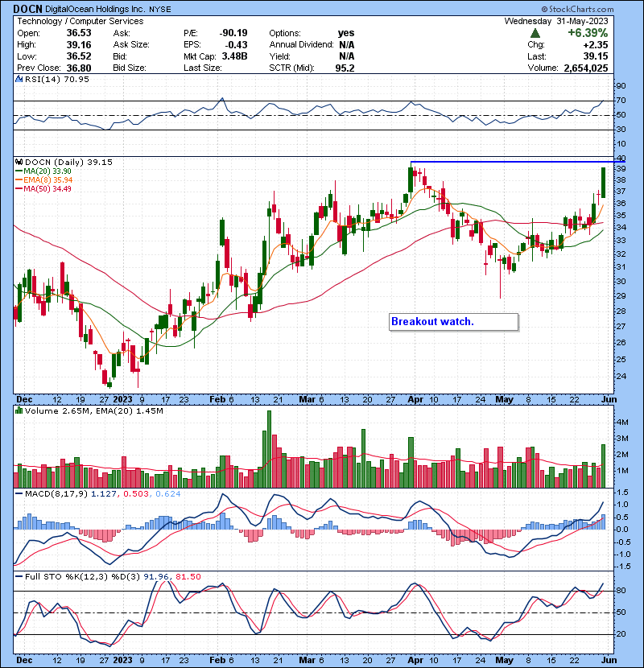Click the Chg value +2.35
Viewport: 644px width, 668px height.
click(x=596, y=44)
